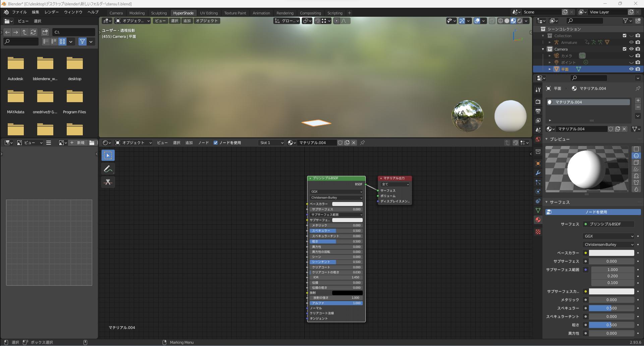Open the Modifier properties wrench icon
The image size is (644, 346).
[538, 173]
